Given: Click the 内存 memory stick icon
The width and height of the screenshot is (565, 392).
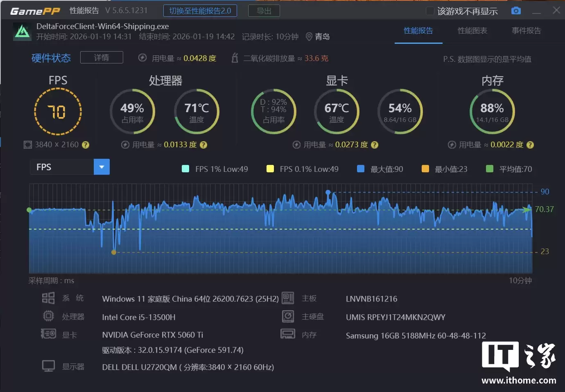Looking at the screenshot, I should [x=288, y=334].
